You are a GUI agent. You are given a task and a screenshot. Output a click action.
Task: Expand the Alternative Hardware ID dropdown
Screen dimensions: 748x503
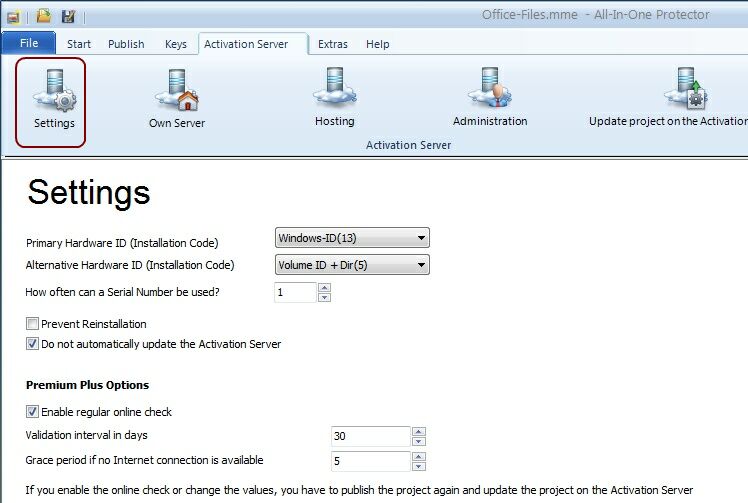click(x=422, y=265)
